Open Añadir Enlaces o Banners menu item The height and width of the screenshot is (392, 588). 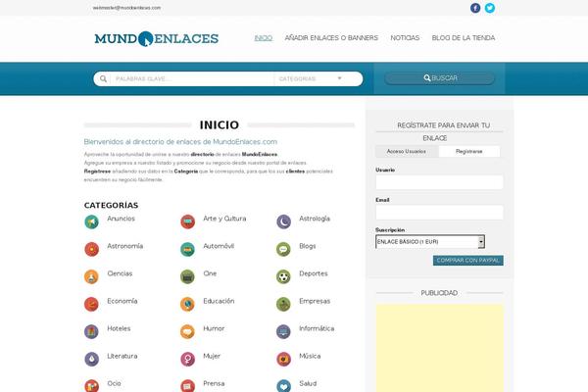click(x=331, y=38)
